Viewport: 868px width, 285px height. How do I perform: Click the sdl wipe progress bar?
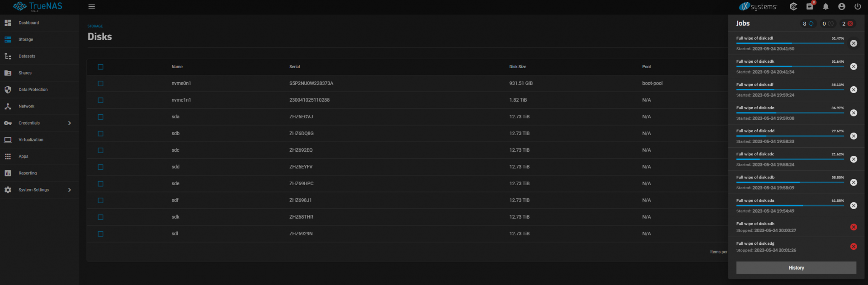point(790,43)
